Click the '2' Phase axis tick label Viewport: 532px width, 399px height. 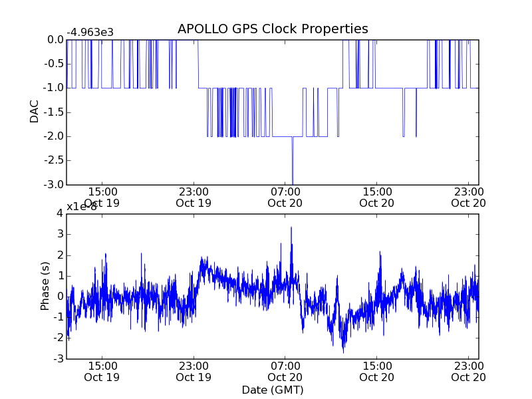(x=60, y=255)
